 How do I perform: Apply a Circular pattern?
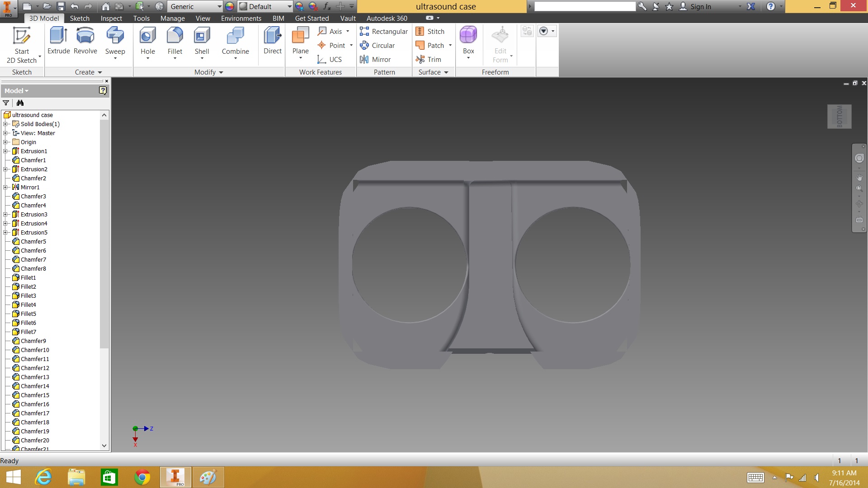[x=377, y=45]
